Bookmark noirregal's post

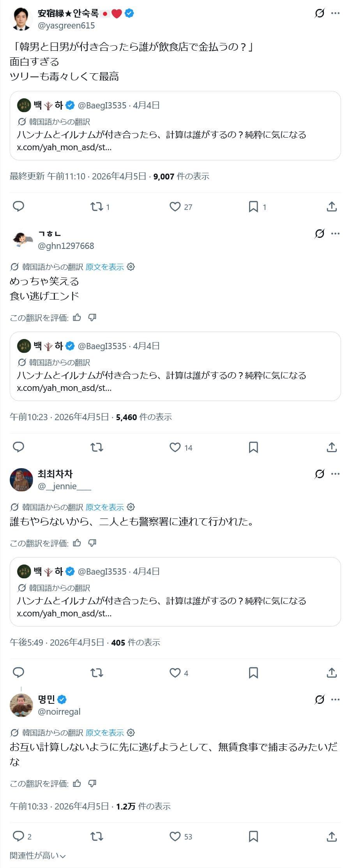253,836
